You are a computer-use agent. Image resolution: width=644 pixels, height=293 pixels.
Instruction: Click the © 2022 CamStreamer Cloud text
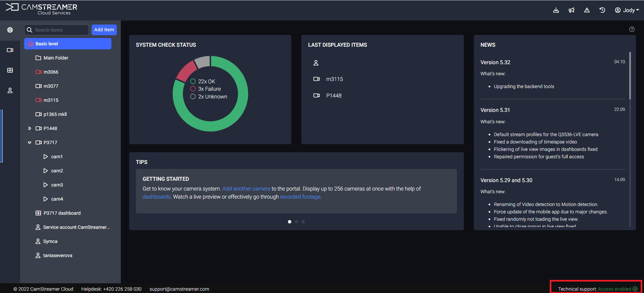[43, 289]
